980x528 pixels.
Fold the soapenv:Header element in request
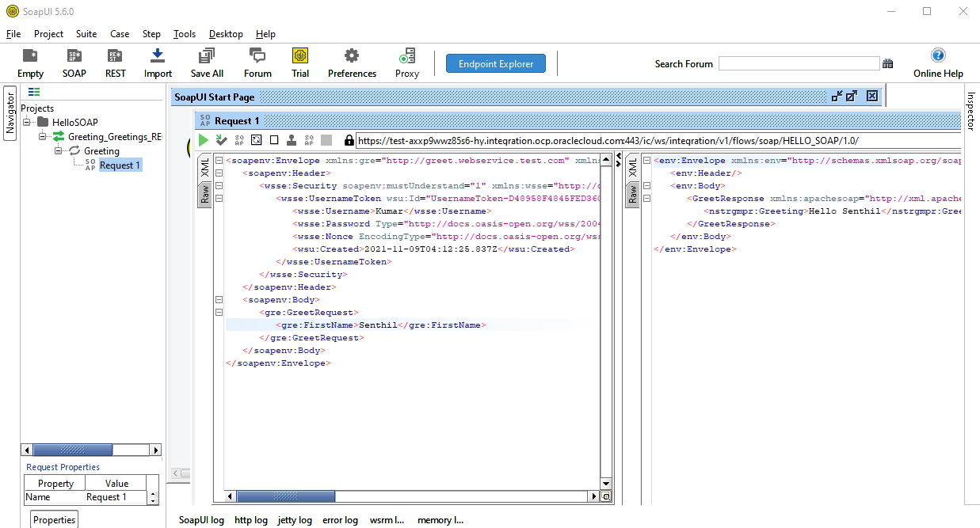(x=219, y=173)
